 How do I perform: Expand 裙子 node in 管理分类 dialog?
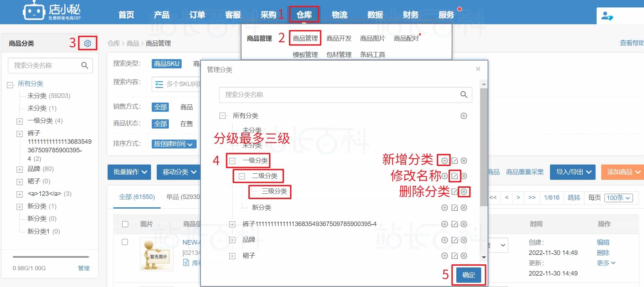click(232, 256)
